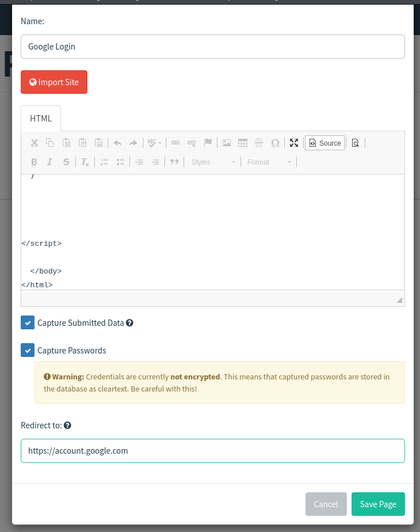
Task: Click the Save Page button
Action: (x=378, y=504)
